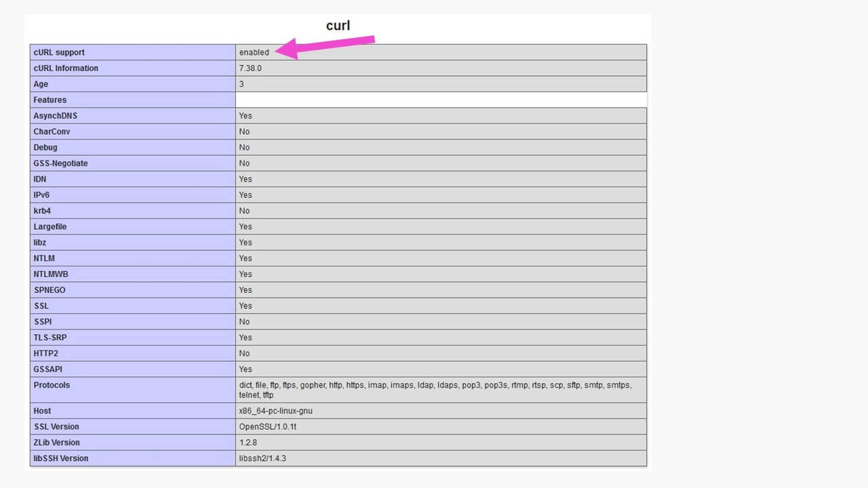Screen dimensions: 868x488
Task: Select the "IPv6" label cell
Action: tap(133, 195)
